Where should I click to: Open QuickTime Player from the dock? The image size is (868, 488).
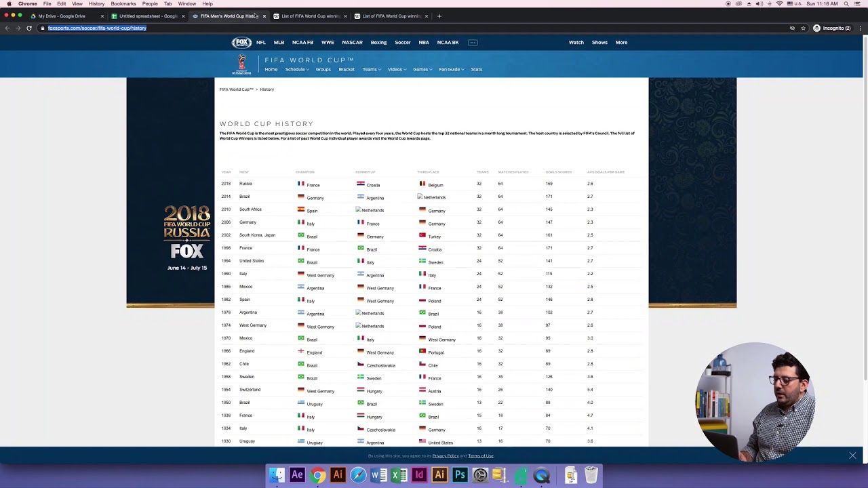click(x=541, y=475)
